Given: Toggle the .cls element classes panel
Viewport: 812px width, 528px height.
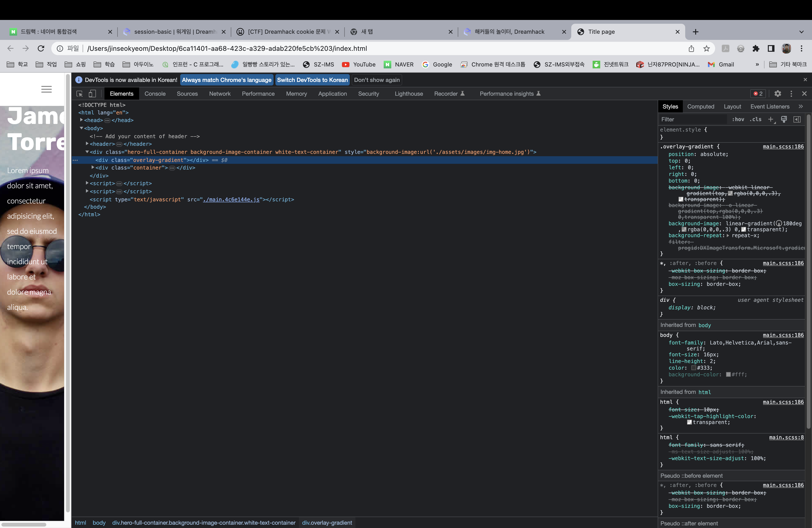Looking at the screenshot, I should [x=755, y=119].
